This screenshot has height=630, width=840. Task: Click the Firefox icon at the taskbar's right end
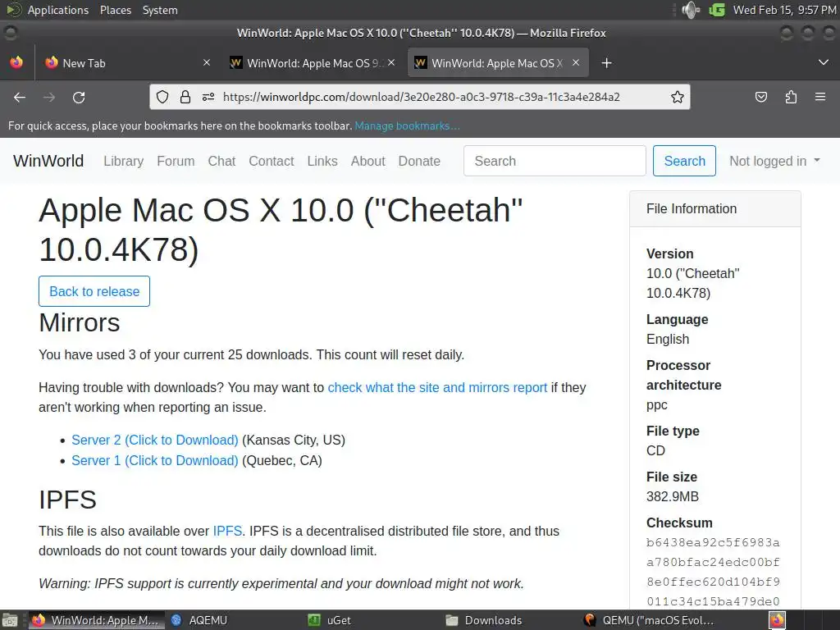(x=778, y=620)
